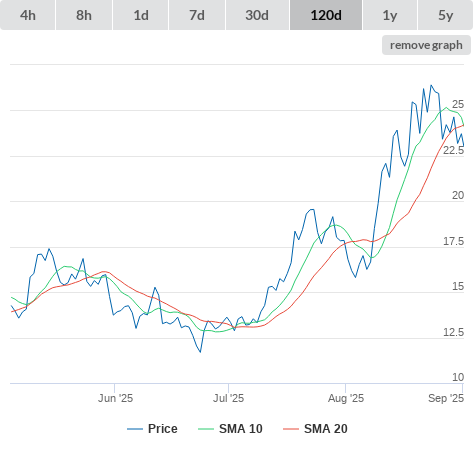474x455 pixels.
Task: Click the Aug '25 axis label
Action: [346, 398]
